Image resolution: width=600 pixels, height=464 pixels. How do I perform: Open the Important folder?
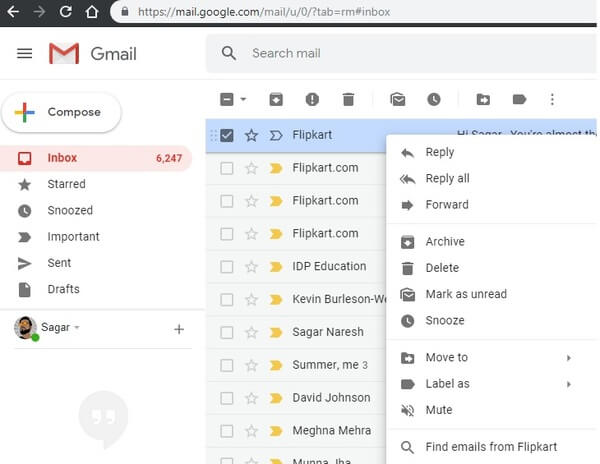tap(96, 237)
